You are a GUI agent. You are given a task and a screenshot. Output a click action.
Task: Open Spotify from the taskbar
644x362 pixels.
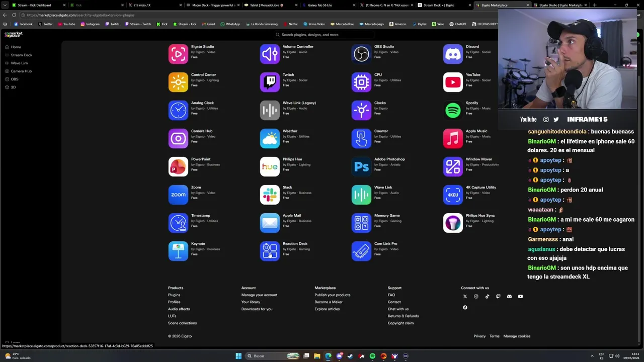372,356
